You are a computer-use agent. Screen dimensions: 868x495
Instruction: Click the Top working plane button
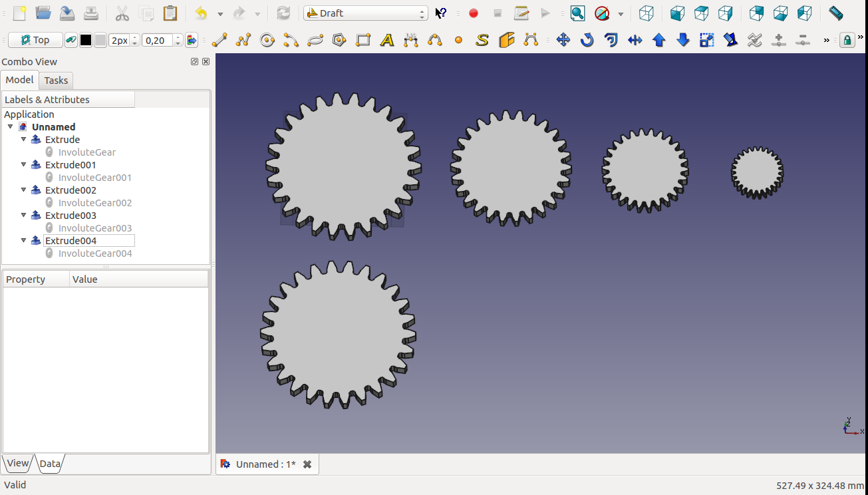point(35,41)
